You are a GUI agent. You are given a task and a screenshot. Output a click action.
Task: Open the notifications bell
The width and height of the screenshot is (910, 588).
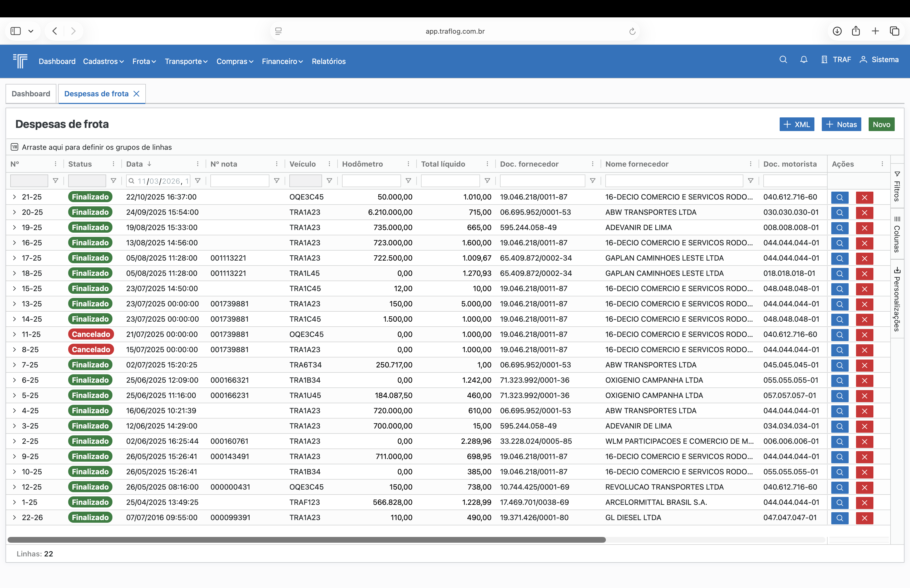tap(803, 59)
